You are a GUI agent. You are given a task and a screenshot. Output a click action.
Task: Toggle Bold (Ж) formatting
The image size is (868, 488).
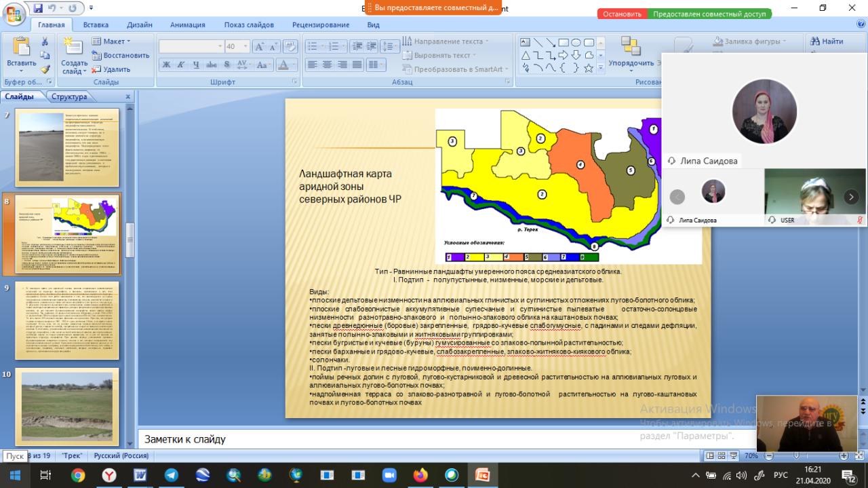(x=166, y=65)
